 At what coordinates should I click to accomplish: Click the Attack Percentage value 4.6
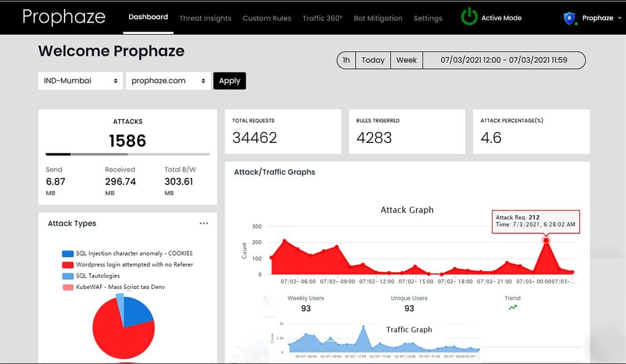click(491, 138)
